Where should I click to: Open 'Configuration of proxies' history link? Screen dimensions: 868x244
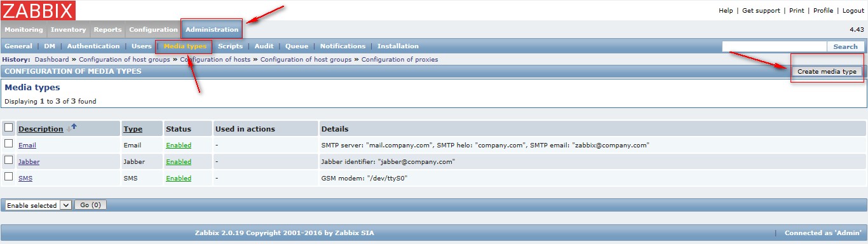pos(400,59)
